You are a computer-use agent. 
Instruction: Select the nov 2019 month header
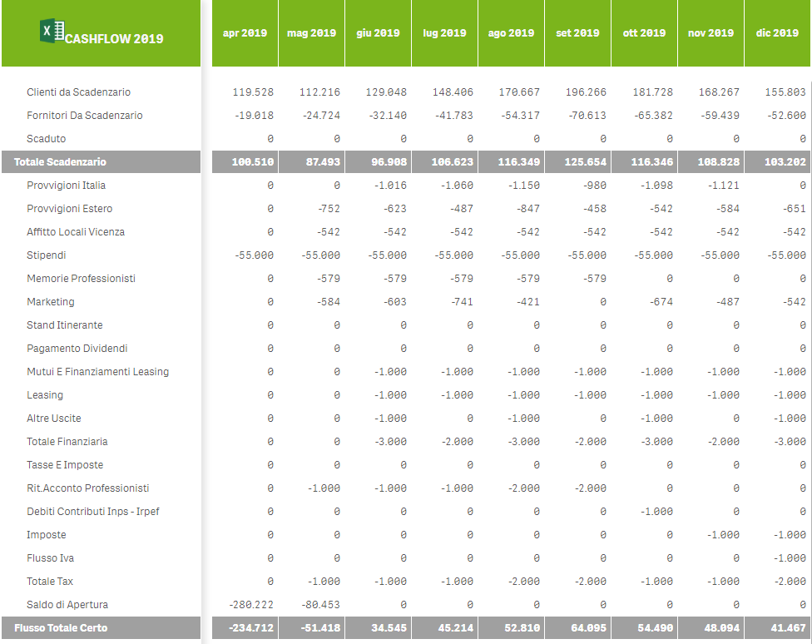(710, 33)
